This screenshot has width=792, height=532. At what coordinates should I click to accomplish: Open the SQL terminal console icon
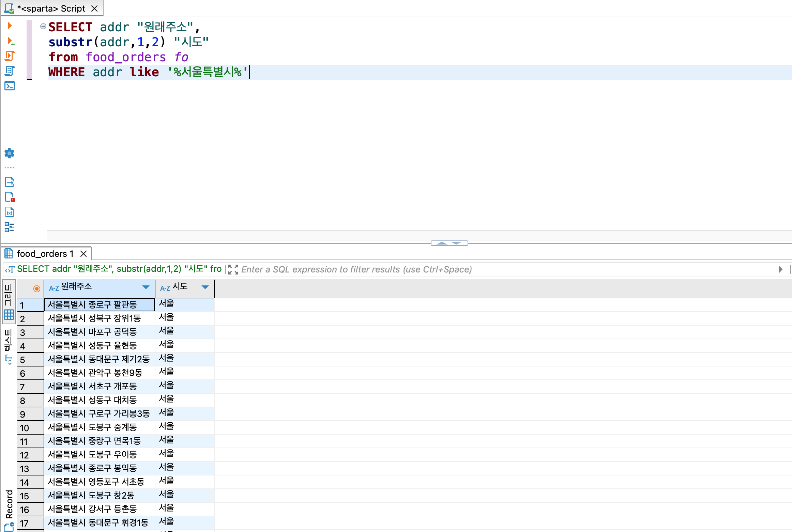[10, 86]
